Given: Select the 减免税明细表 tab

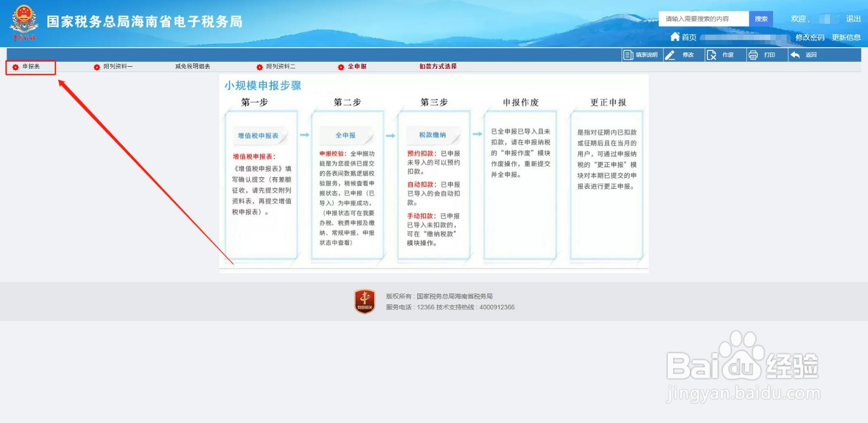Looking at the screenshot, I should click(x=193, y=67).
